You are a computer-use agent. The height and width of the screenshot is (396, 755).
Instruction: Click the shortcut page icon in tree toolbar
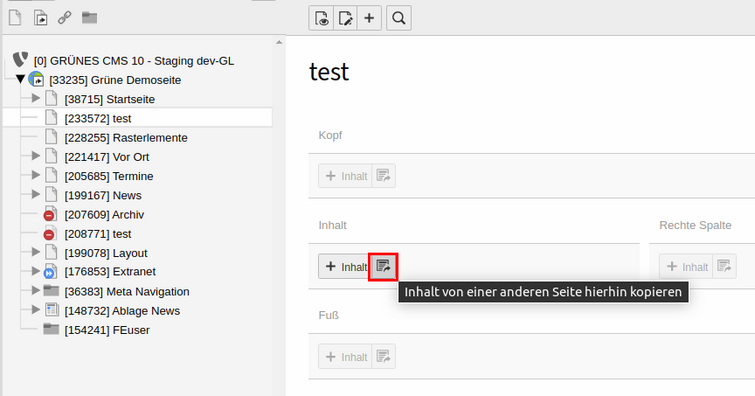(40, 18)
